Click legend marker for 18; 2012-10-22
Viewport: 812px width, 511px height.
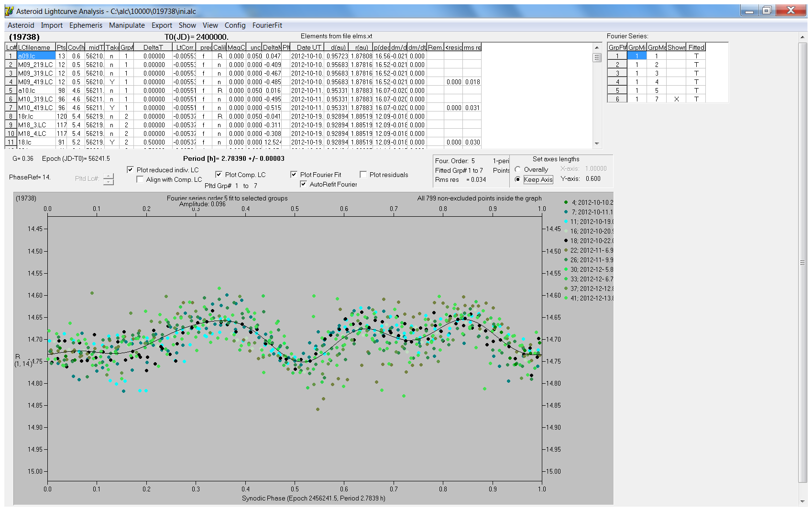pyautogui.click(x=566, y=241)
